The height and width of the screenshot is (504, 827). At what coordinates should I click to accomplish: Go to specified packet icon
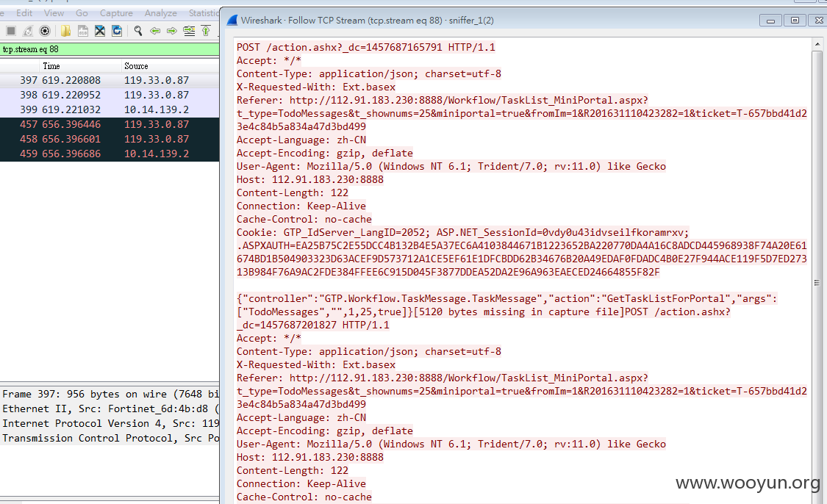[189, 31]
